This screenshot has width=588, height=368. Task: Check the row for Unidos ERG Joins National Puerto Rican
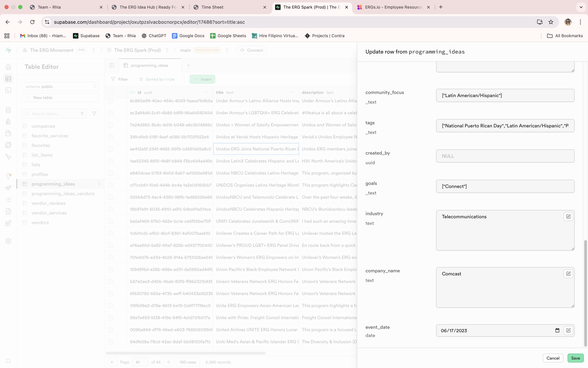coord(110,149)
